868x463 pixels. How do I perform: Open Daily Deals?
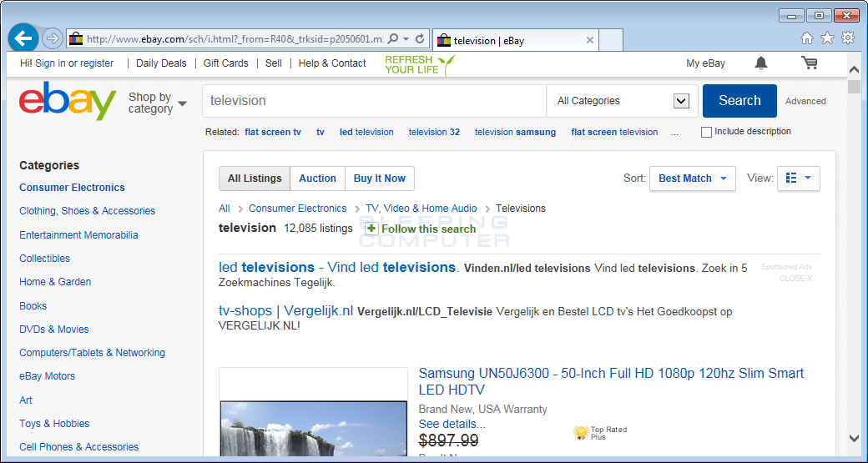(x=161, y=63)
